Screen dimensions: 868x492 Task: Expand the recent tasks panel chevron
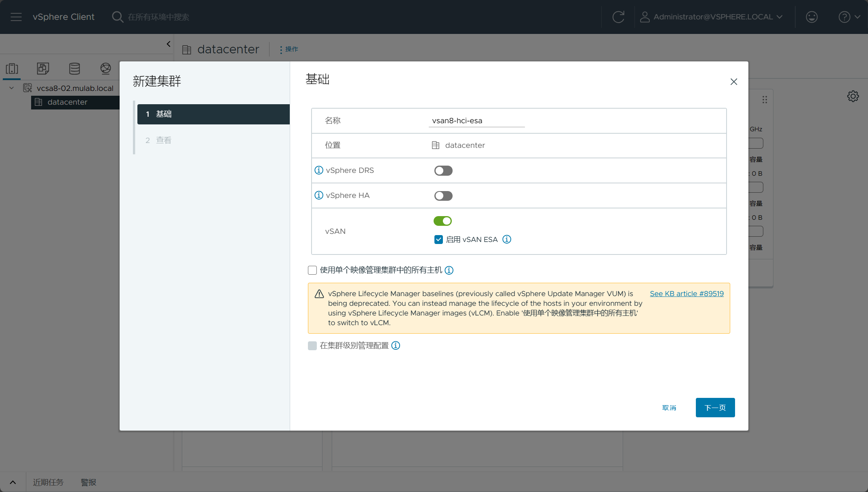(x=13, y=482)
